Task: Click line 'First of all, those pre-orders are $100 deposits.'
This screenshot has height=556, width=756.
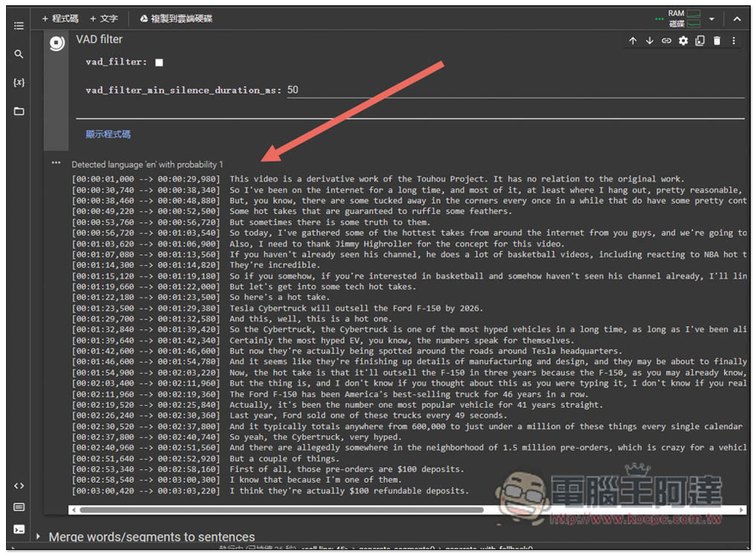Action: pyautogui.click(x=346, y=469)
